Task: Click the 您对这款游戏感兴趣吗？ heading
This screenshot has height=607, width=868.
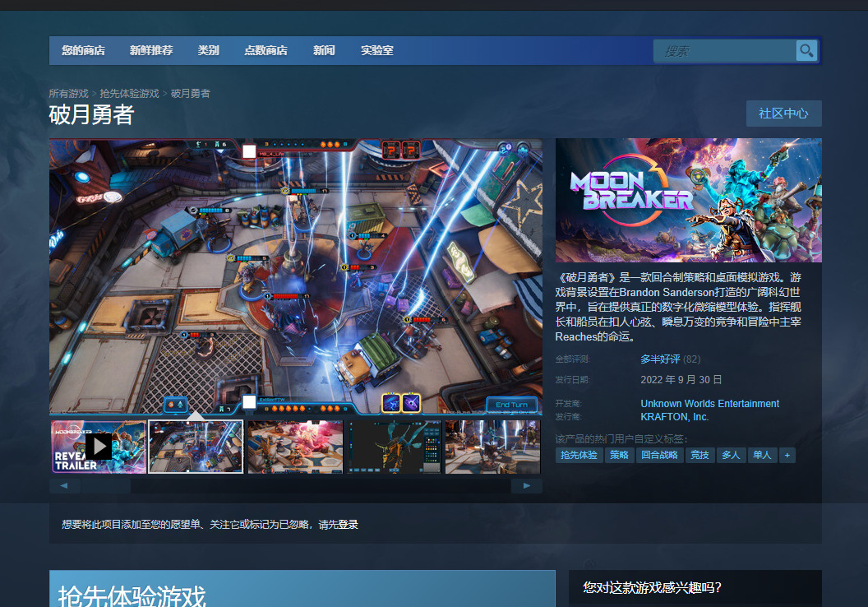Action: point(652,587)
